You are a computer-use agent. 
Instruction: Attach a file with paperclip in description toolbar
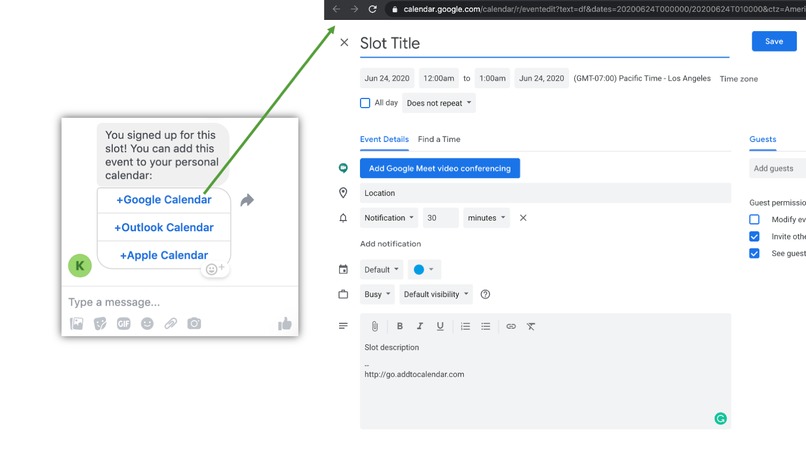coord(375,326)
